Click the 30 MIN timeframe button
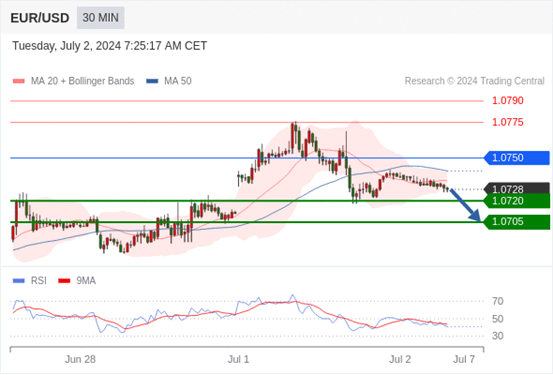This screenshot has height=375, width=553. point(101,18)
